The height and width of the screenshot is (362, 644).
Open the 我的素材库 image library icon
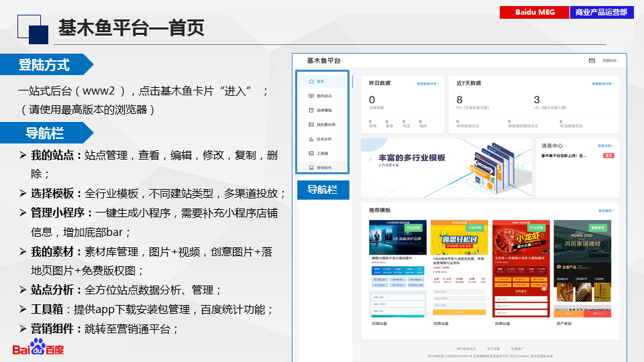(x=311, y=125)
